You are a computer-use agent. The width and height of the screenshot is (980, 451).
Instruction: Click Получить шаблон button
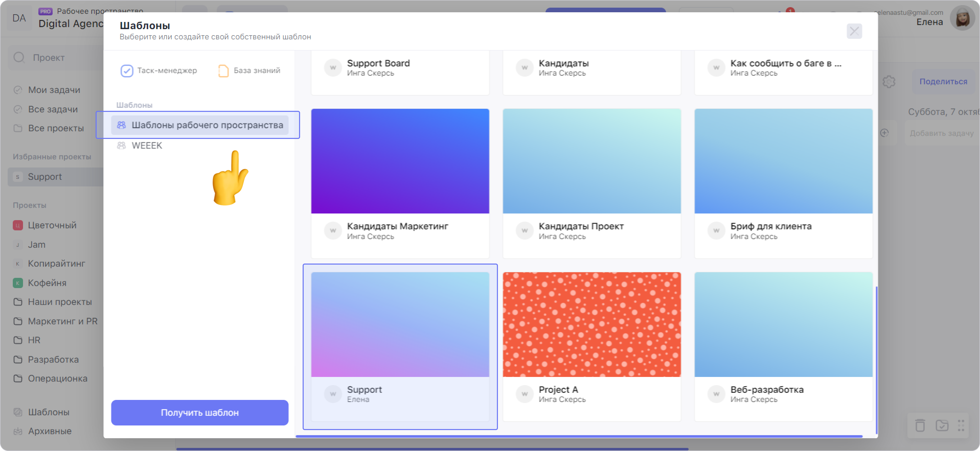(200, 412)
